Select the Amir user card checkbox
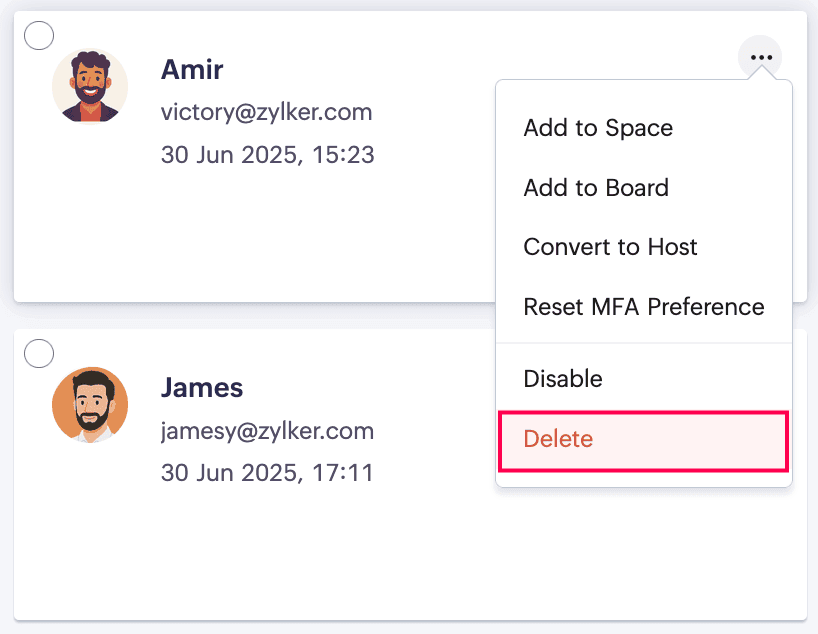The width and height of the screenshot is (818, 634). tap(39, 35)
